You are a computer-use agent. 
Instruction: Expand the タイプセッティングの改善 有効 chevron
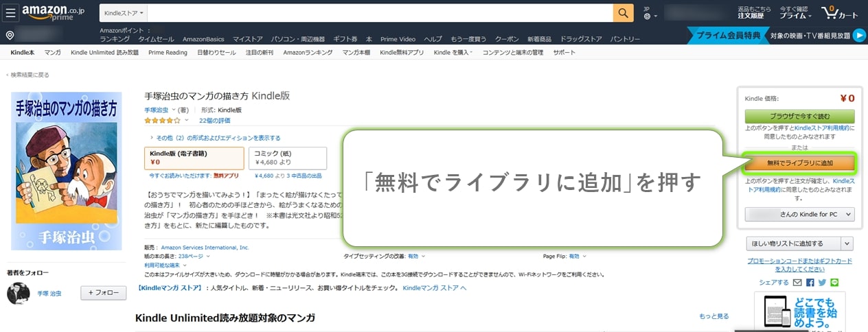(x=422, y=256)
